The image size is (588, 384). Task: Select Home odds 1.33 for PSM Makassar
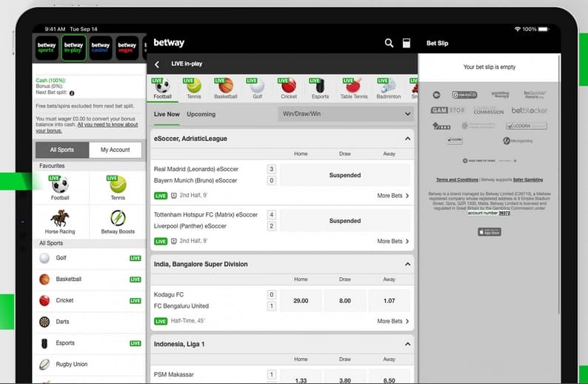click(x=301, y=378)
